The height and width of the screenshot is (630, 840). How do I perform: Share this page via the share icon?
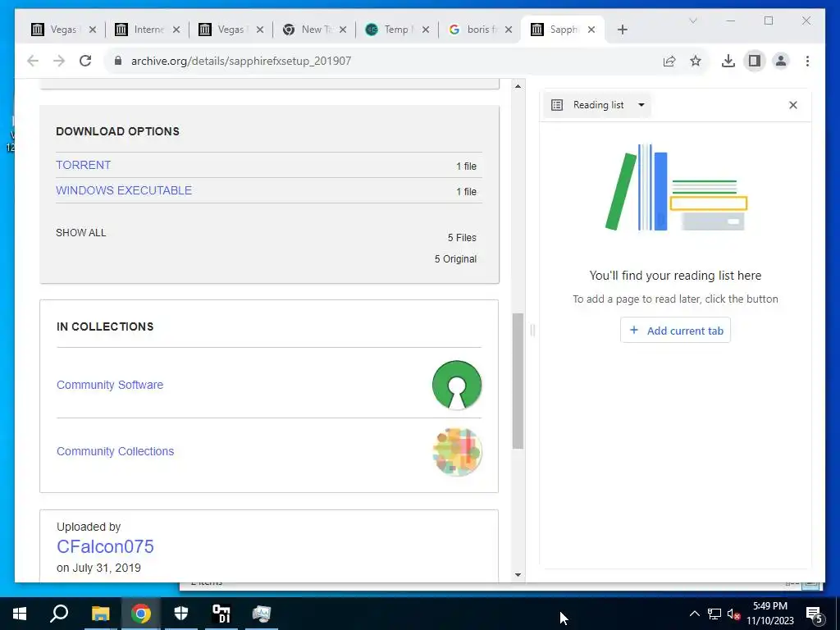pos(669,61)
